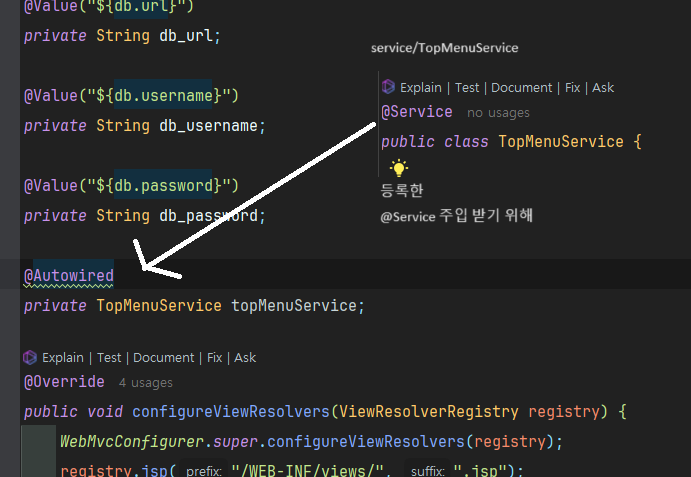This screenshot has width=691, height=477.
Task: Click the service/TopMenuService path label
Action: (x=444, y=48)
